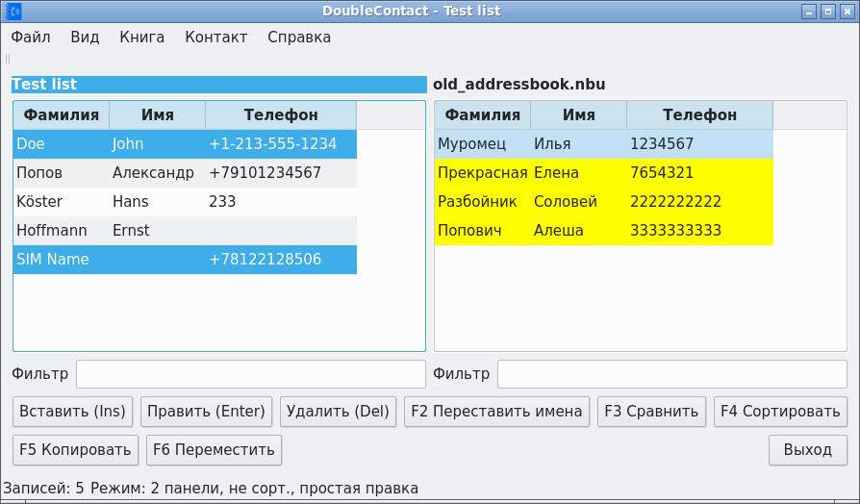Click the F5 Копировать button
This screenshot has height=504, width=860.
point(75,450)
